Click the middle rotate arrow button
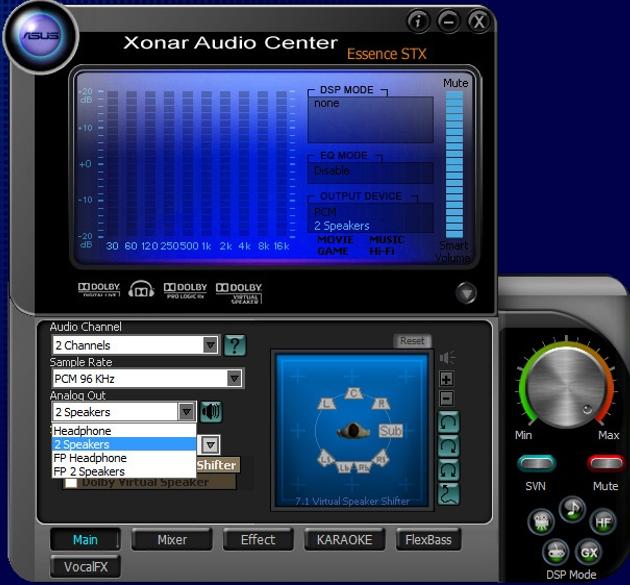This screenshot has height=585, width=630. pos(448,446)
